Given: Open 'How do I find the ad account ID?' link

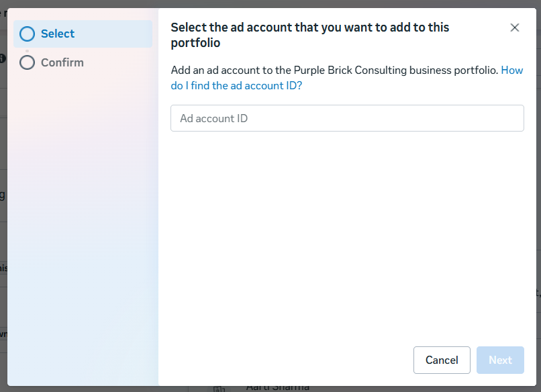Looking at the screenshot, I should (236, 86).
